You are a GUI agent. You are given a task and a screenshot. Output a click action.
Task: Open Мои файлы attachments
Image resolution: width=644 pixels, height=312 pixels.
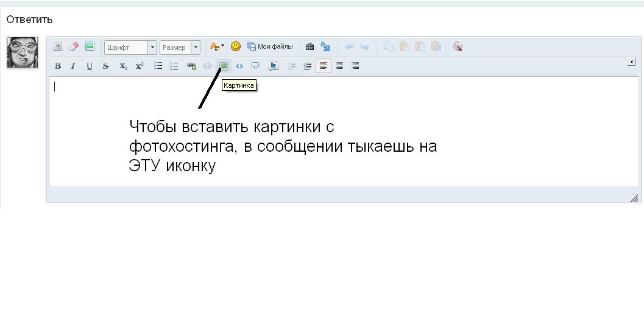270,47
